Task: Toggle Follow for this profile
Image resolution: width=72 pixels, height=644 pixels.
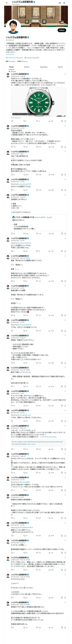Action: pos(62,30)
